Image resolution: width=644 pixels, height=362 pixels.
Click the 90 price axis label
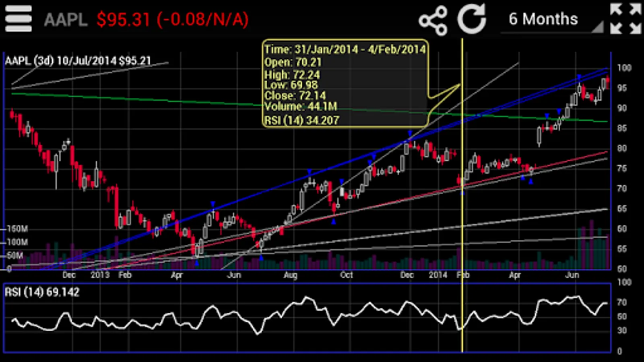(x=622, y=108)
